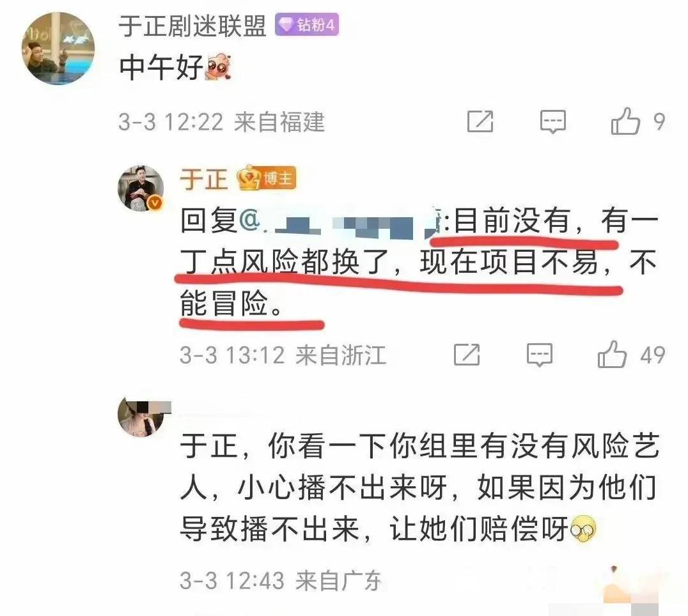688x616 pixels.
Task: Tap the 3-3 12:43 来自广东 timestamp
Action: [x=281, y=580]
